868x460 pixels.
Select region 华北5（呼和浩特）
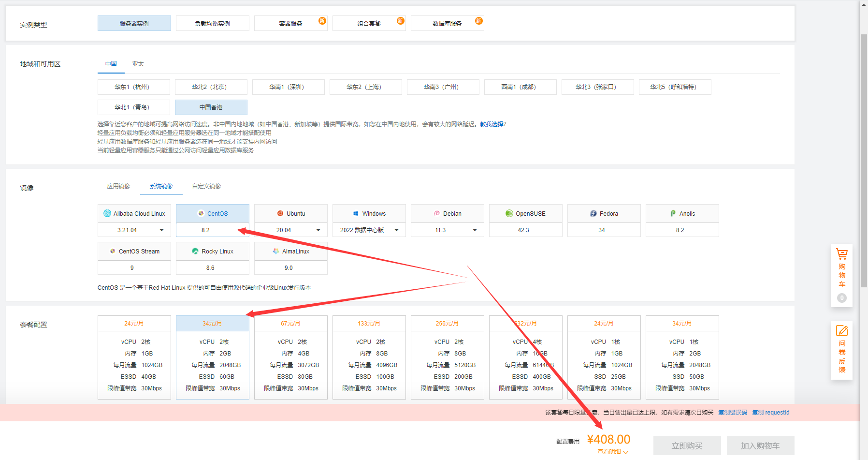tap(675, 87)
